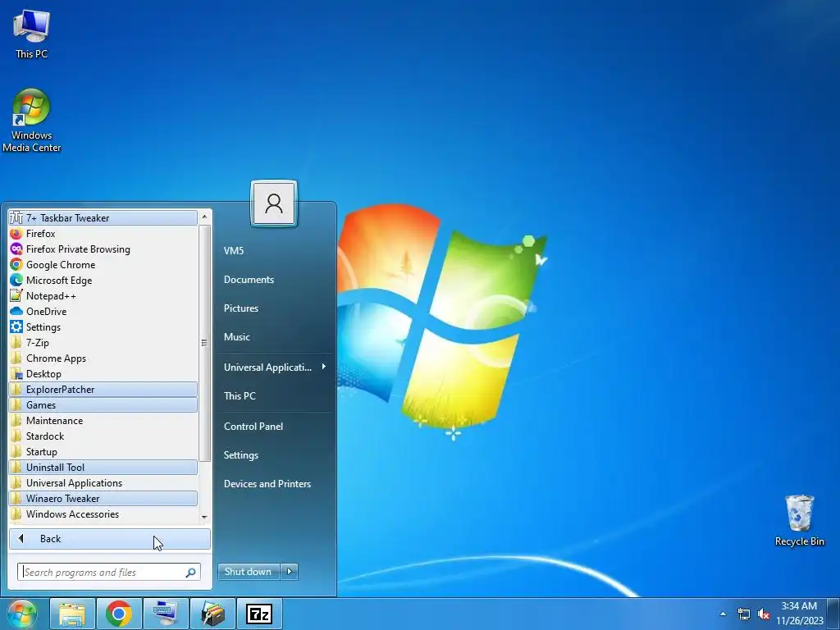Open OneDrive from start menu list
This screenshot has width=840, height=630.
tap(103, 311)
